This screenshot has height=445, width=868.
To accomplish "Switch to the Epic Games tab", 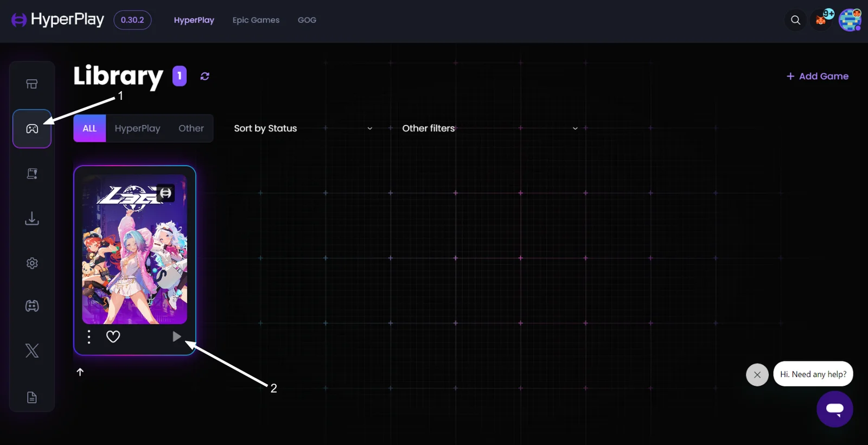I will [256, 20].
